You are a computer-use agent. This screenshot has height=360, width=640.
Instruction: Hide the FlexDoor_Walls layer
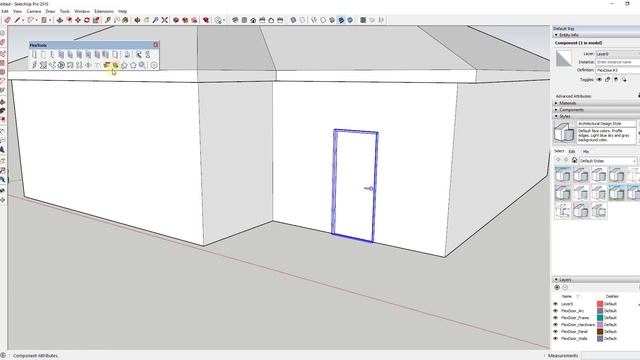[556, 339]
